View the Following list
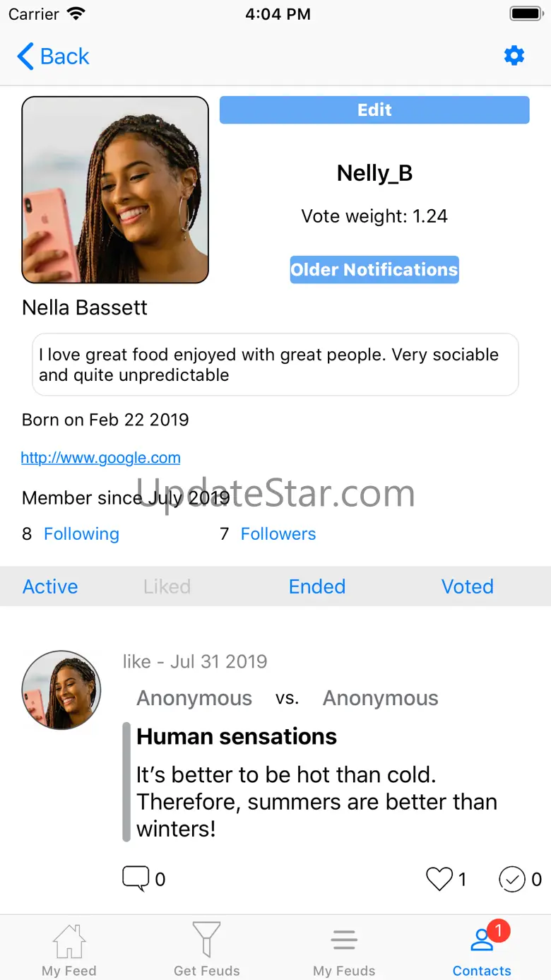551x980 pixels. [x=81, y=534]
